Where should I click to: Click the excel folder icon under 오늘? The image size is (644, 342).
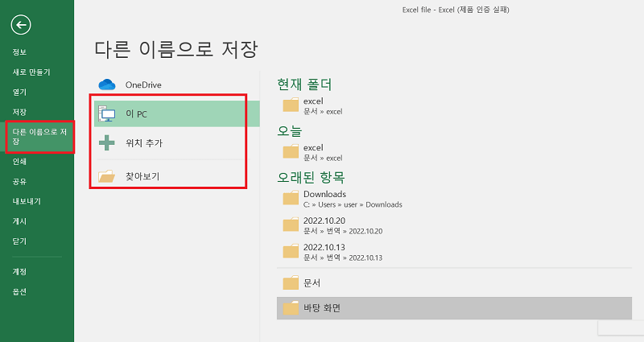pyautogui.click(x=291, y=151)
